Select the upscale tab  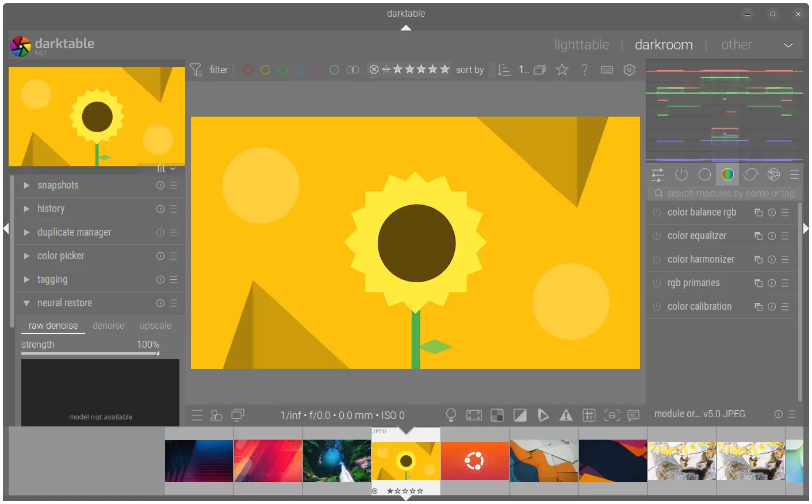tap(155, 325)
